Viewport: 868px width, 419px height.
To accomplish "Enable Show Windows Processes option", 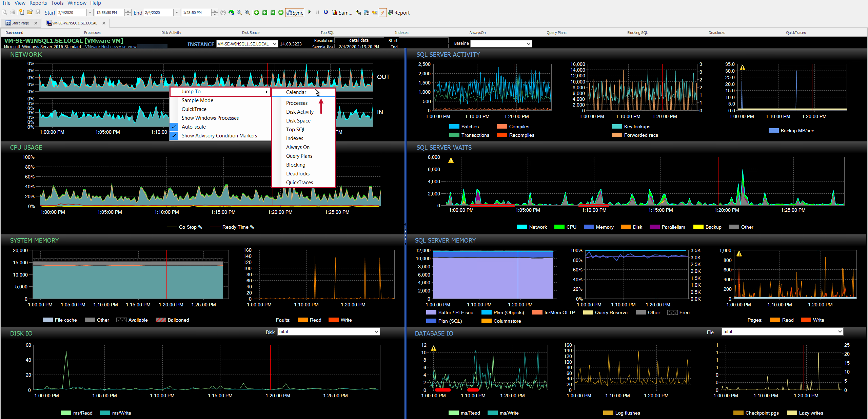I will (210, 118).
